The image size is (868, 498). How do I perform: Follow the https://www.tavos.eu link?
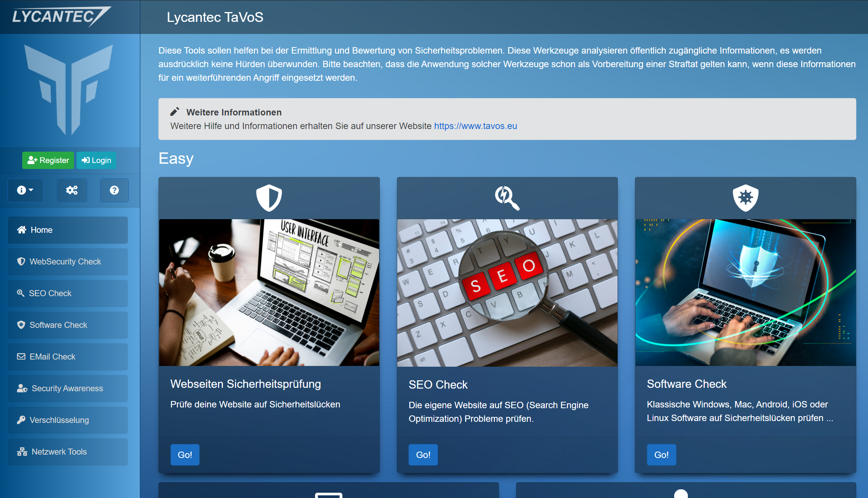pos(475,126)
